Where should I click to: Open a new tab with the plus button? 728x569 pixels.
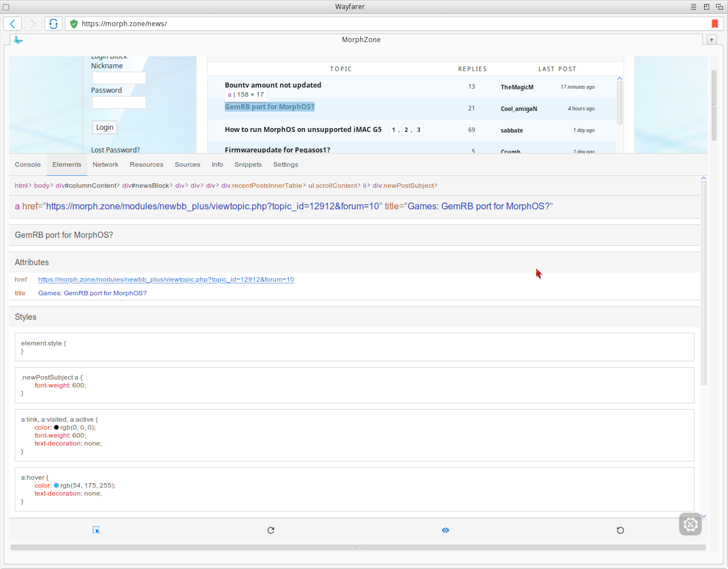[711, 40]
